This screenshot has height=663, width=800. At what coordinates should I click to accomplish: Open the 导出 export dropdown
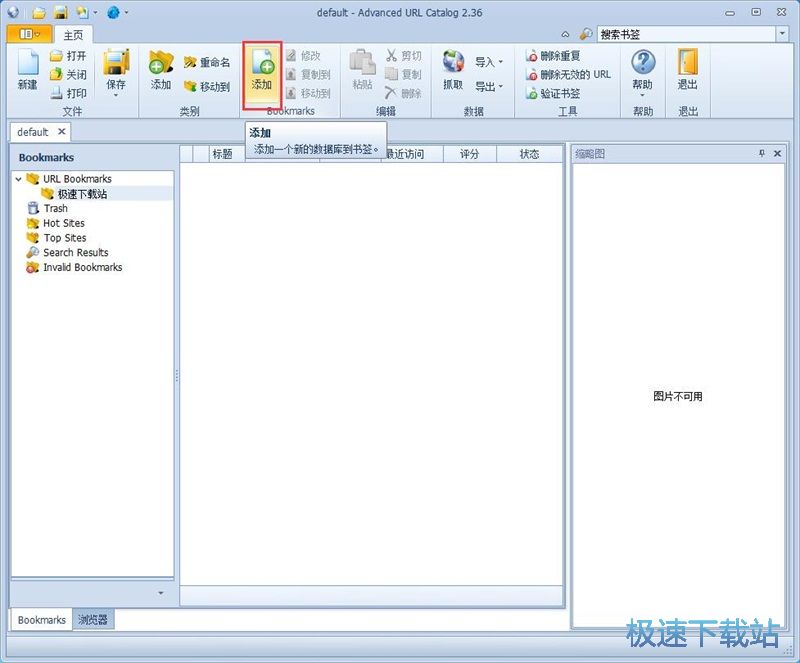pyautogui.click(x=488, y=86)
